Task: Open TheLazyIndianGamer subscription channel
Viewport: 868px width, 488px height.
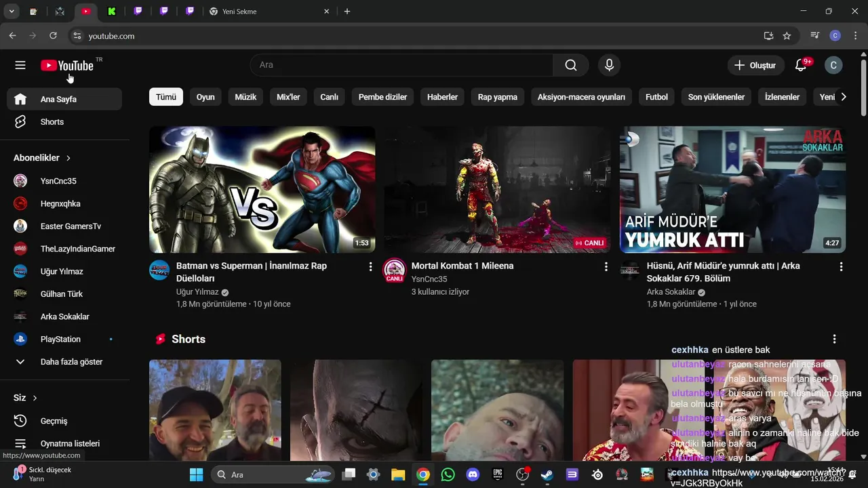Action: tap(64, 249)
